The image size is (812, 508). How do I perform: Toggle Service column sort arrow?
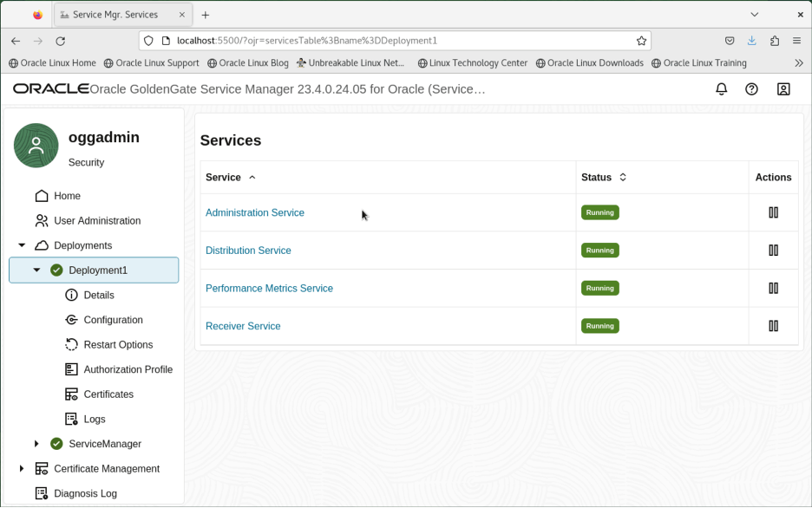coord(252,177)
